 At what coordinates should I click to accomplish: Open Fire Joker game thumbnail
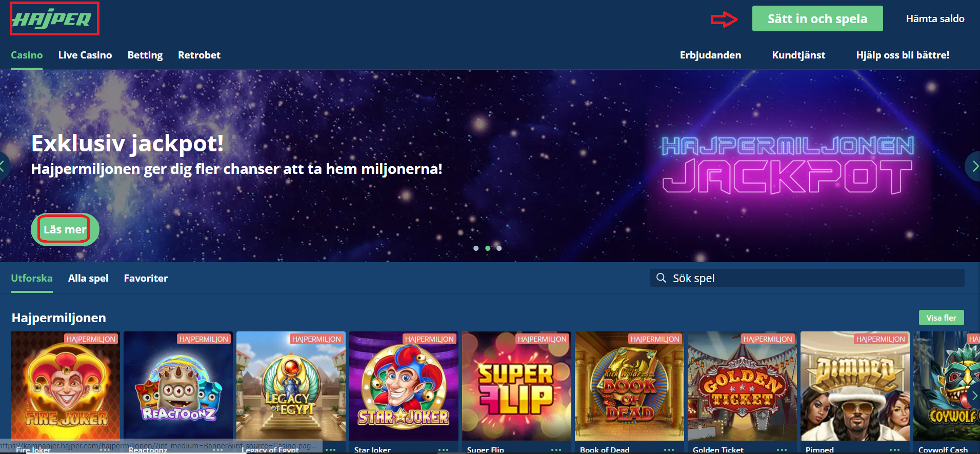tap(66, 386)
